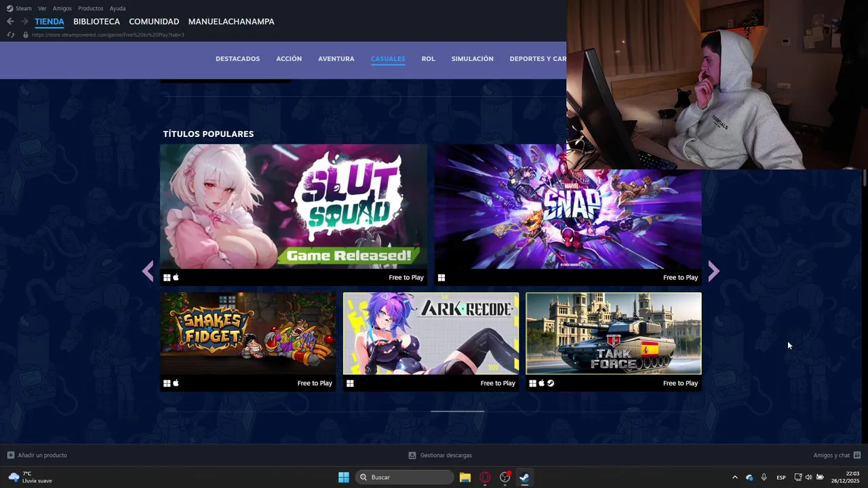Expand the hidden system tray icons chevron
The image size is (868, 488).
pos(734,477)
